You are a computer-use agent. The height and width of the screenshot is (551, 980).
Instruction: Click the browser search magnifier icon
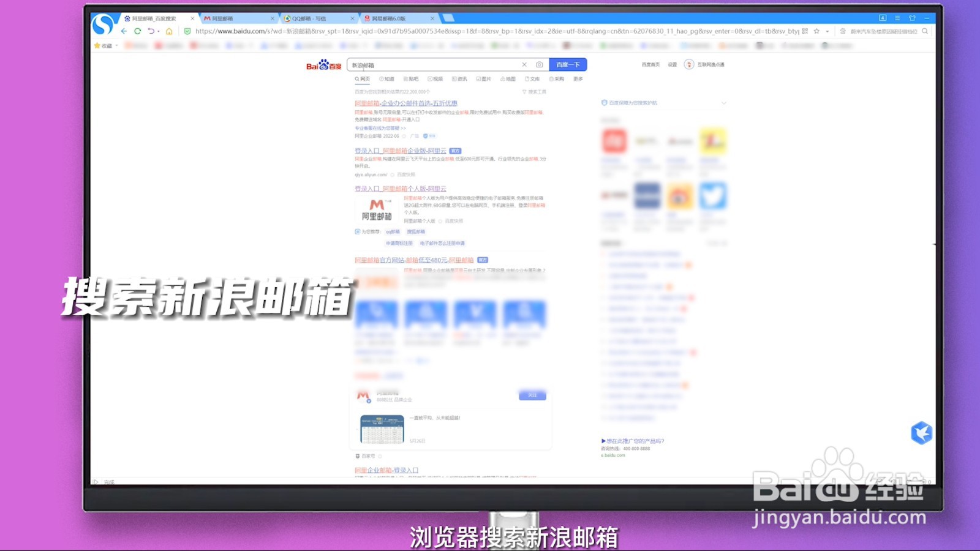click(925, 31)
